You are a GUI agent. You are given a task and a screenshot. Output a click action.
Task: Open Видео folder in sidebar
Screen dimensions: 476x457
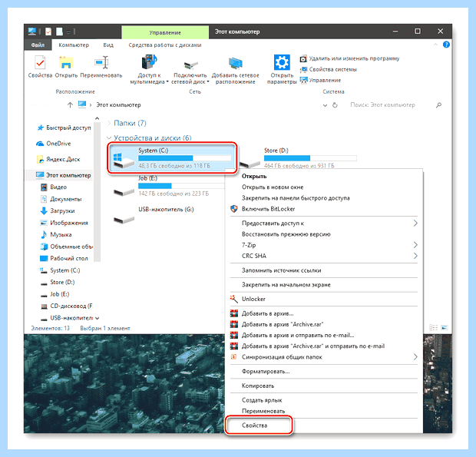pyautogui.click(x=54, y=187)
